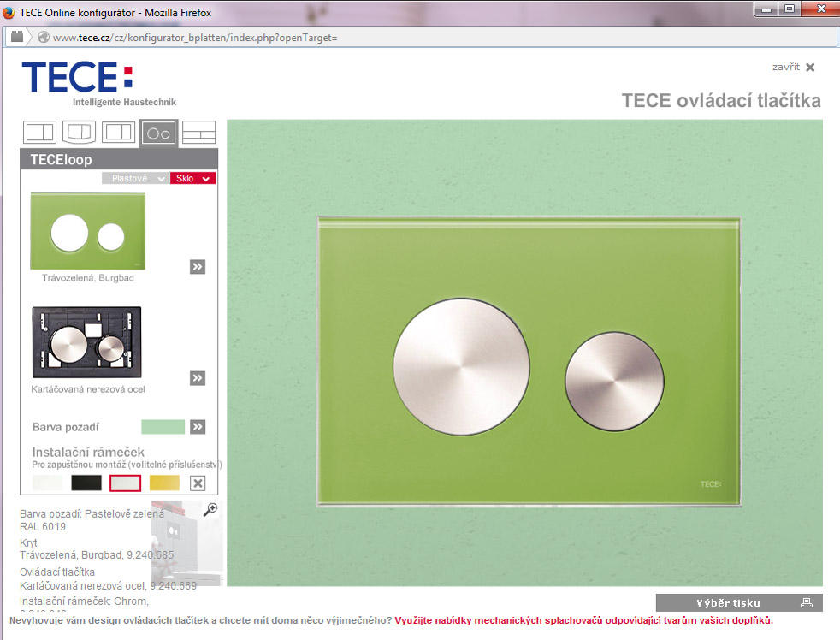This screenshot has width=840, height=640.
Task: Click the Výběr tisku print button
Action: (739, 603)
